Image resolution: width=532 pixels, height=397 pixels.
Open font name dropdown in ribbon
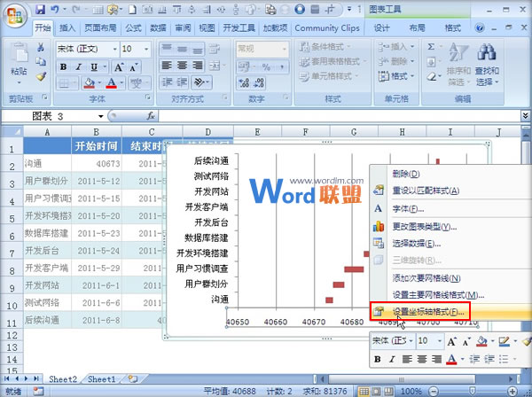pyautogui.click(x=115, y=49)
